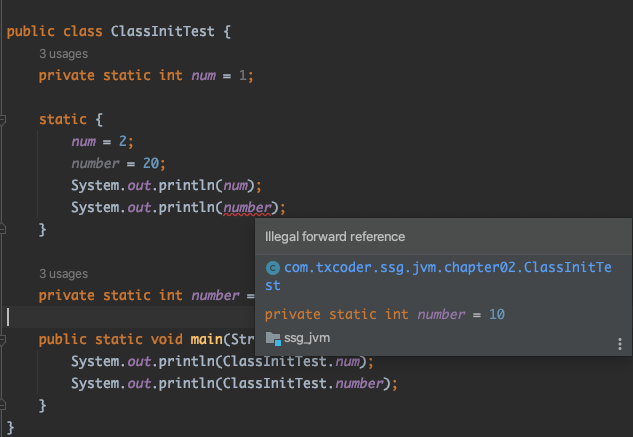Click the three-dot more options icon in popup

coord(620,344)
